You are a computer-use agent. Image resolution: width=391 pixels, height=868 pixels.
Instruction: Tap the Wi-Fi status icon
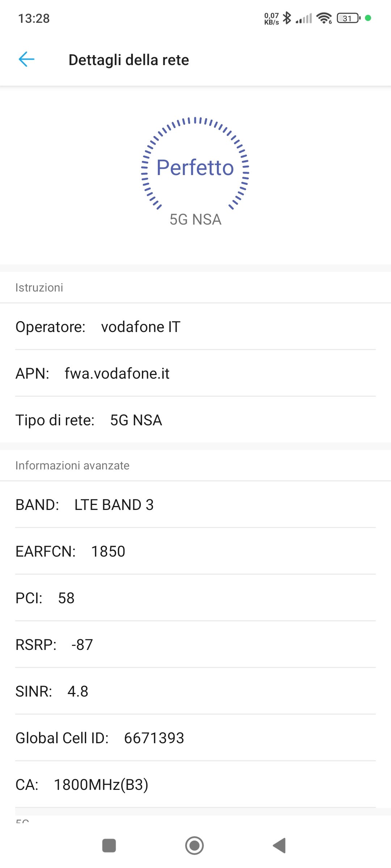(x=324, y=18)
